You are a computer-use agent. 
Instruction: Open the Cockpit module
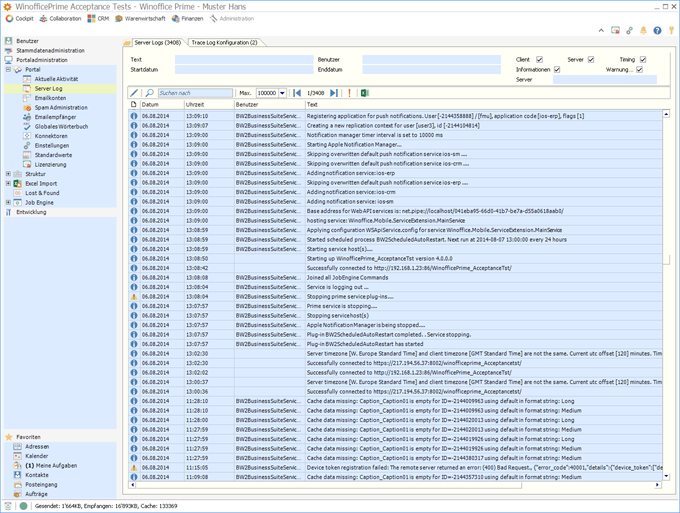click(20, 19)
